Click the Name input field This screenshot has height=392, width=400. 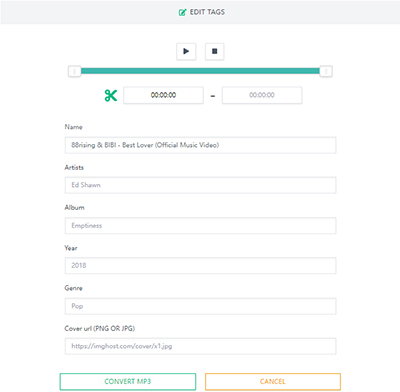(x=200, y=145)
